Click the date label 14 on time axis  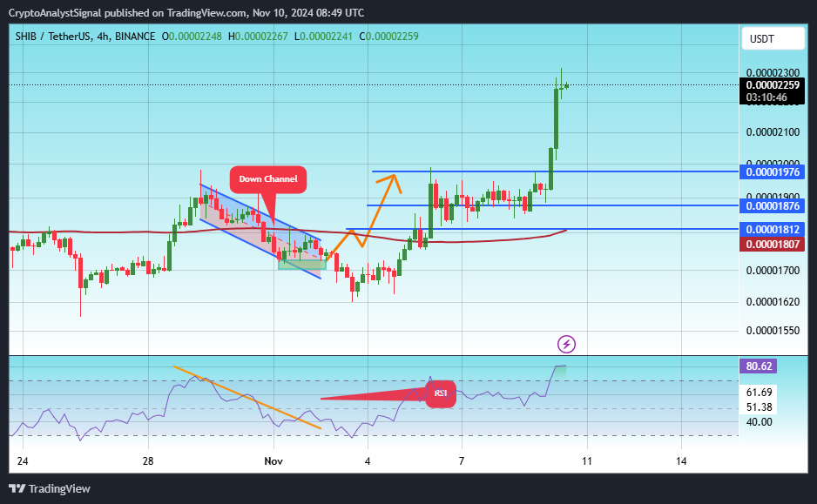point(681,461)
